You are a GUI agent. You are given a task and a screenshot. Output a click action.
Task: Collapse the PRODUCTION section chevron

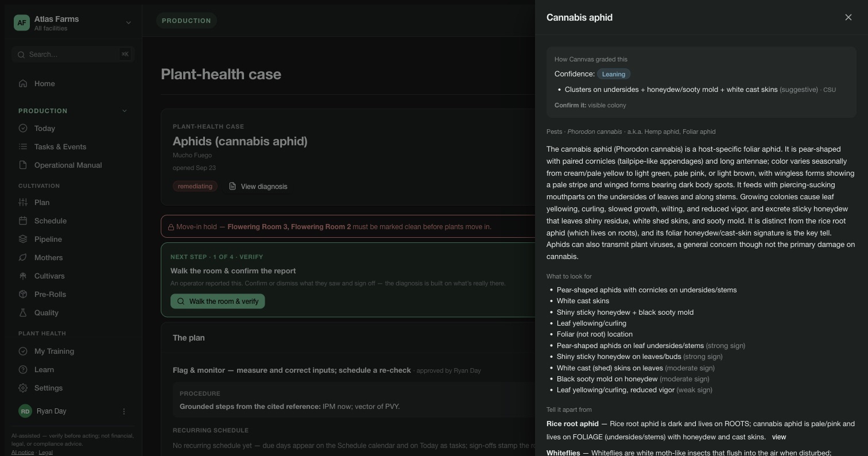(125, 111)
